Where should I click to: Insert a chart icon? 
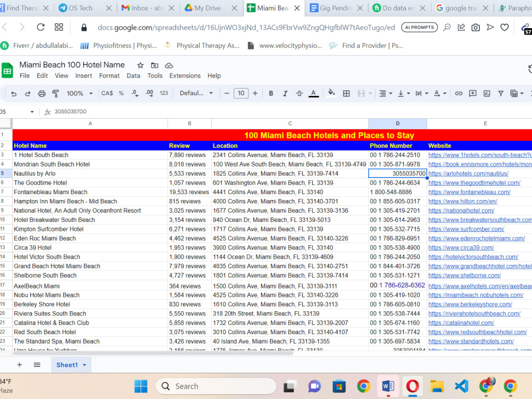point(487,93)
